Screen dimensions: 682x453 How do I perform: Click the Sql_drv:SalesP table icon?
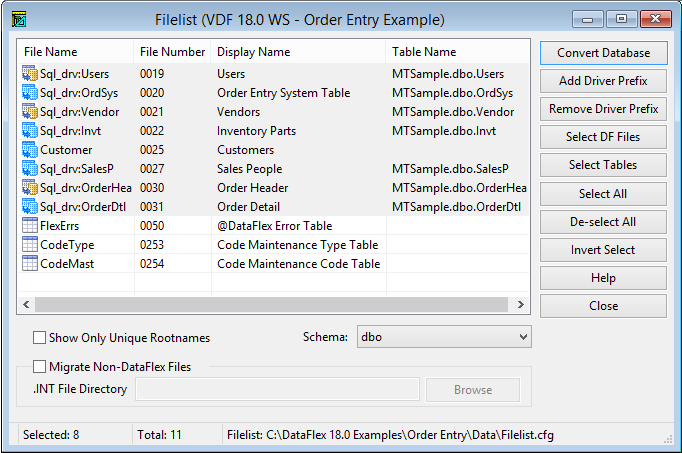pyautogui.click(x=29, y=169)
